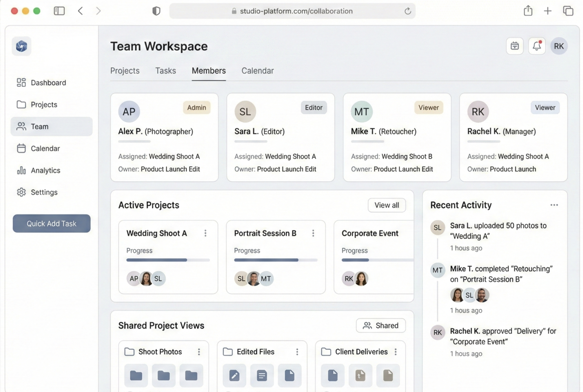Image resolution: width=583 pixels, height=392 pixels.
Task: Click the Wedding Shoot A progress bar
Action: click(168, 260)
